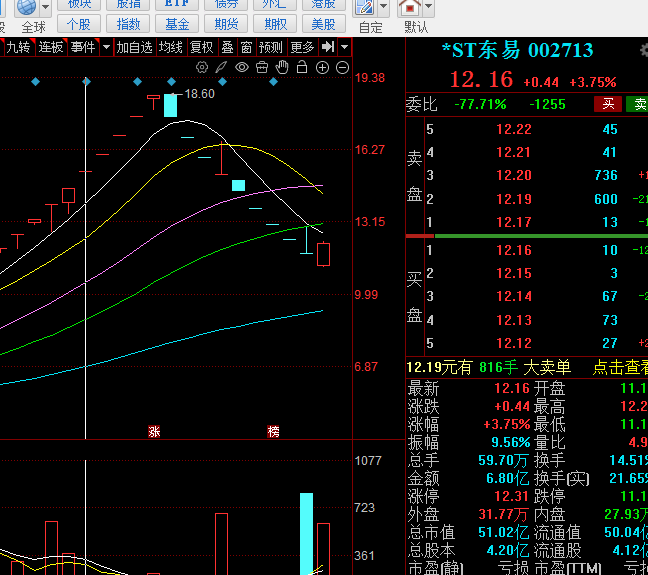The width and height of the screenshot is (648, 575).
Task: Click the 总手 59.70万 value
Action: pos(504,460)
